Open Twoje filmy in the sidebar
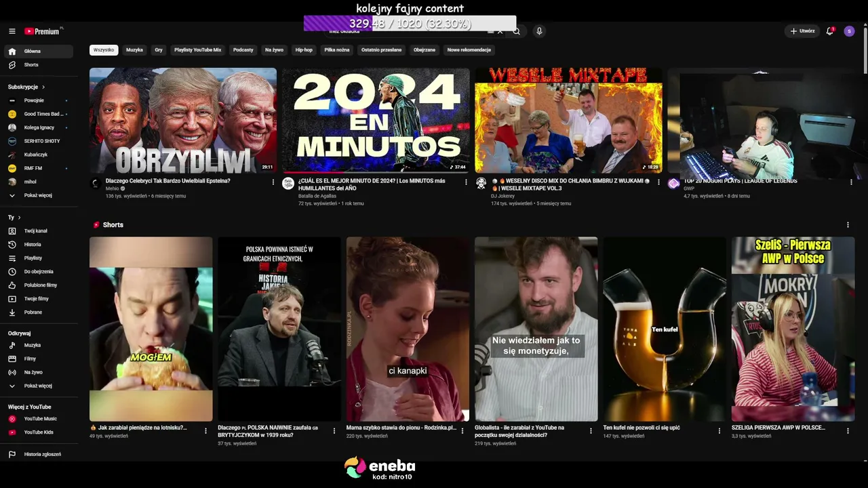 tap(38, 299)
